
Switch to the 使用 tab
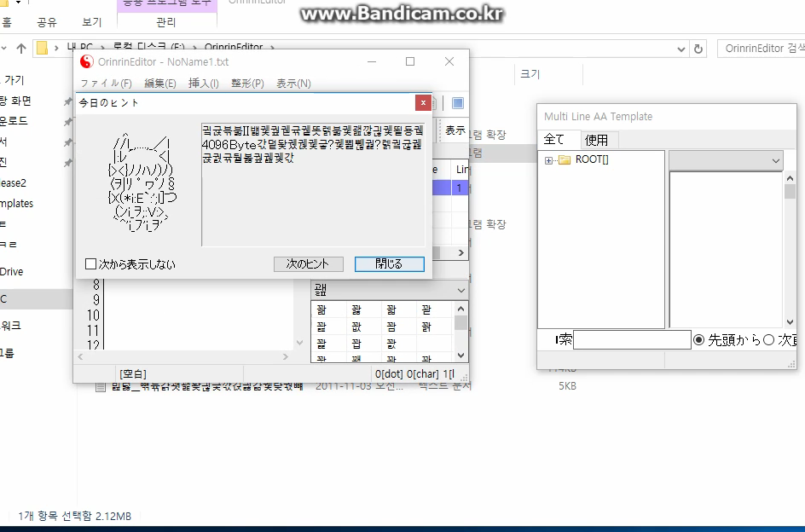pos(596,140)
